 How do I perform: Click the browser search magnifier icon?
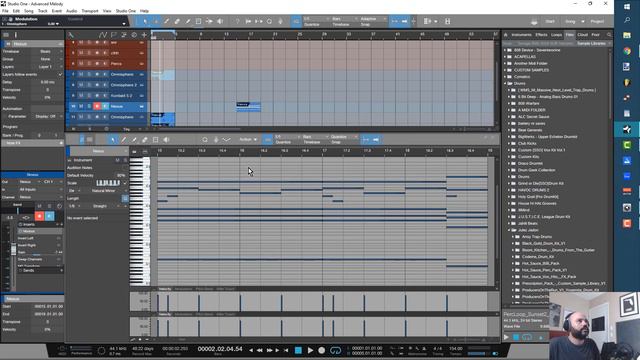click(609, 35)
